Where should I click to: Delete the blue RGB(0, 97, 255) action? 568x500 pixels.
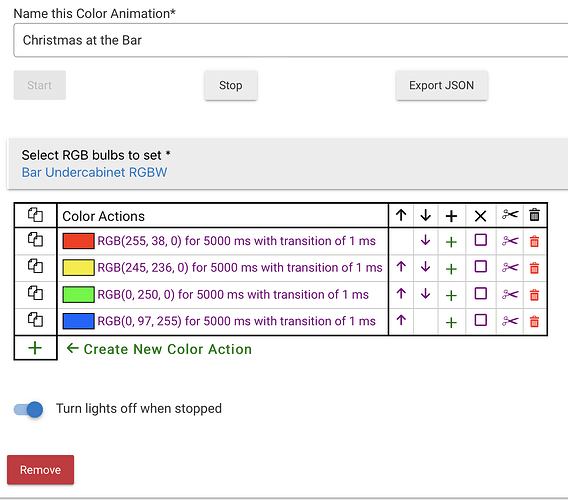click(x=534, y=321)
